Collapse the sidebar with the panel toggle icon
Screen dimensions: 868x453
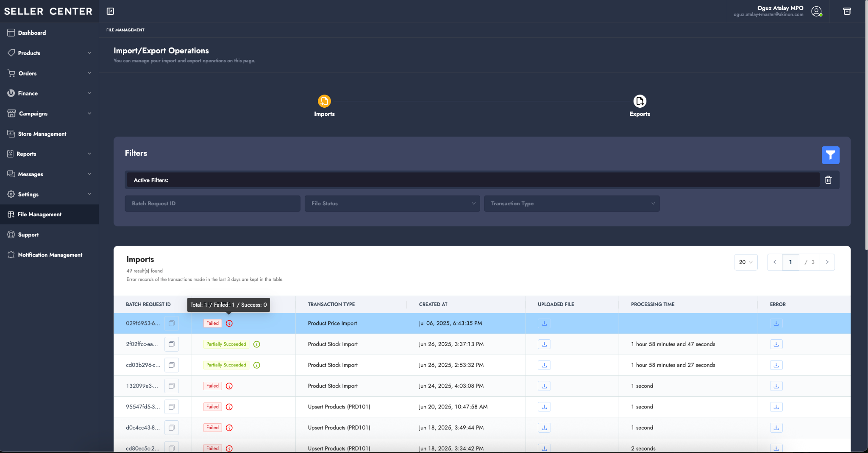click(110, 11)
